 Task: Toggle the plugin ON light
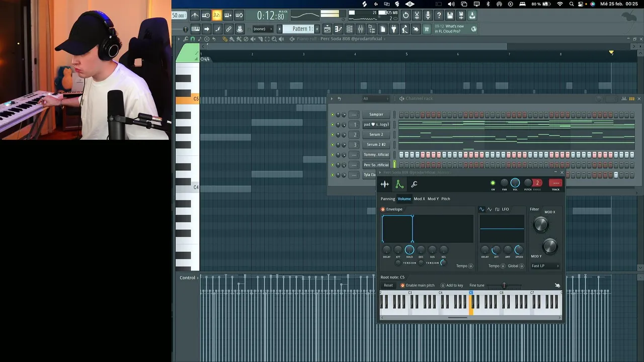pos(493,183)
